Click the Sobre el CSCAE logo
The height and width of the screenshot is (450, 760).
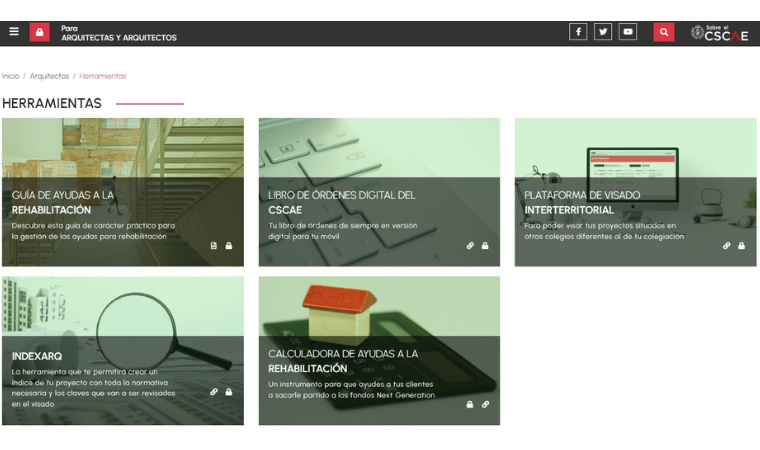[719, 32]
